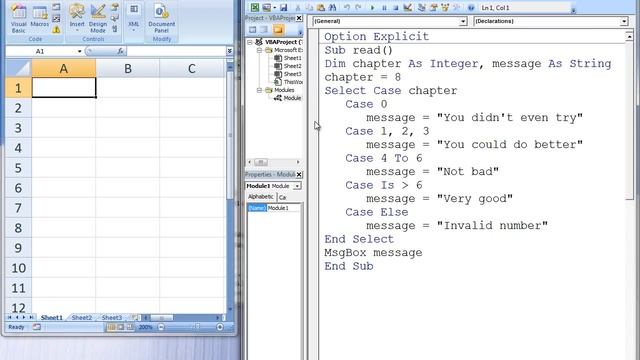
Task: Select column C header
Action: click(x=191, y=69)
